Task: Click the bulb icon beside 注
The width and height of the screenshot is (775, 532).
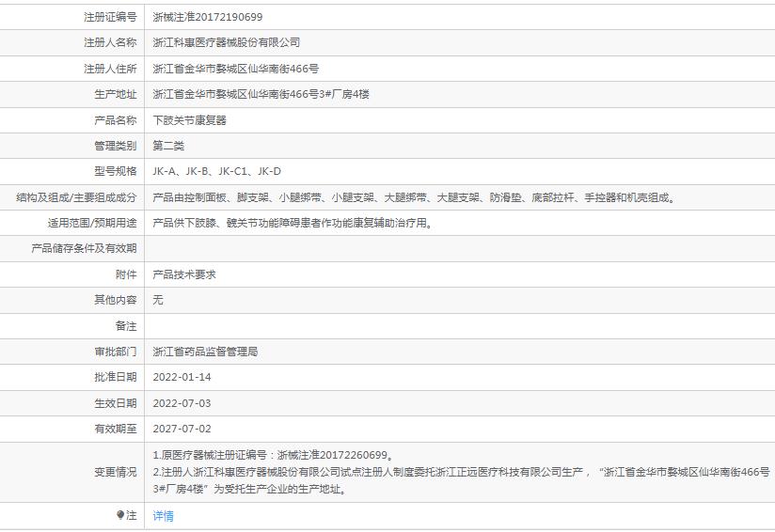Action: coord(120,515)
